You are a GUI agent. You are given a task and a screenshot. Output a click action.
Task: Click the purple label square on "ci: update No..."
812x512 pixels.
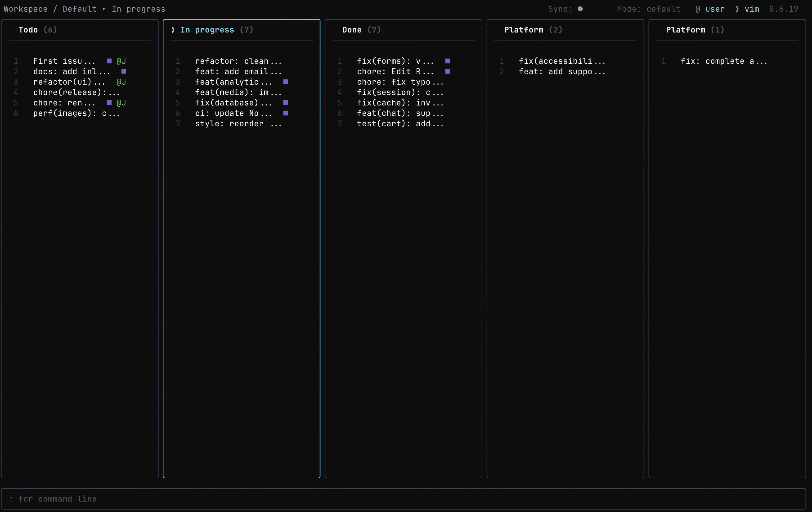285,113
